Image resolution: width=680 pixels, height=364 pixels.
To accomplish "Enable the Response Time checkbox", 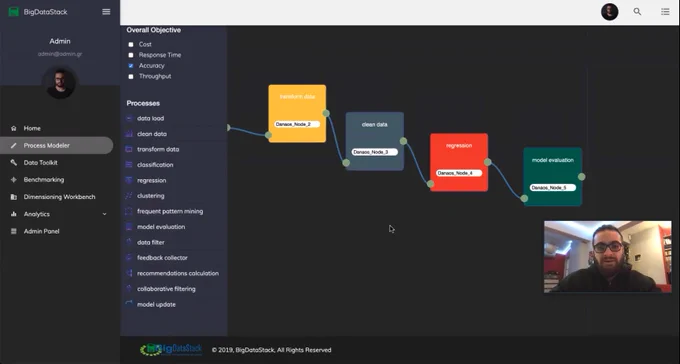I will (131, 55).
